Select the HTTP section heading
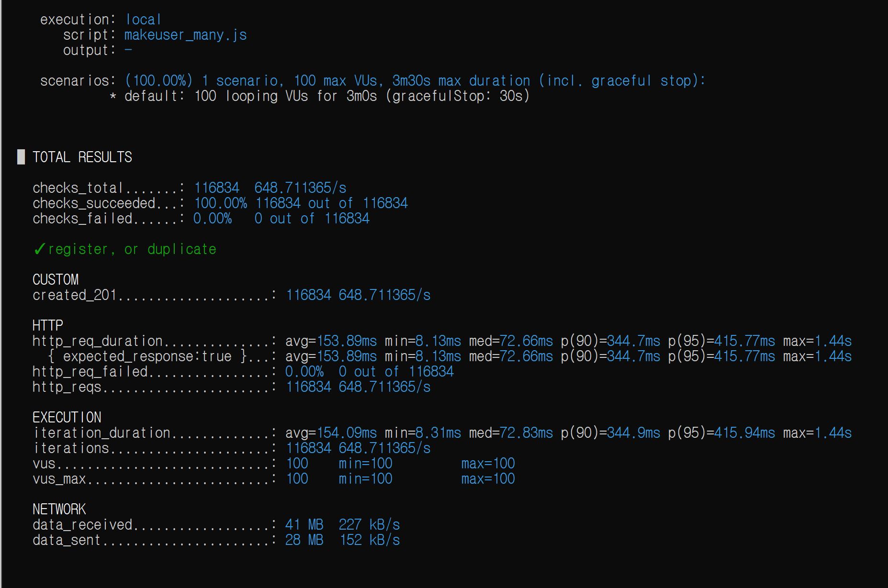This screenshot has width=888, height=588. click(x=48, y=325)
